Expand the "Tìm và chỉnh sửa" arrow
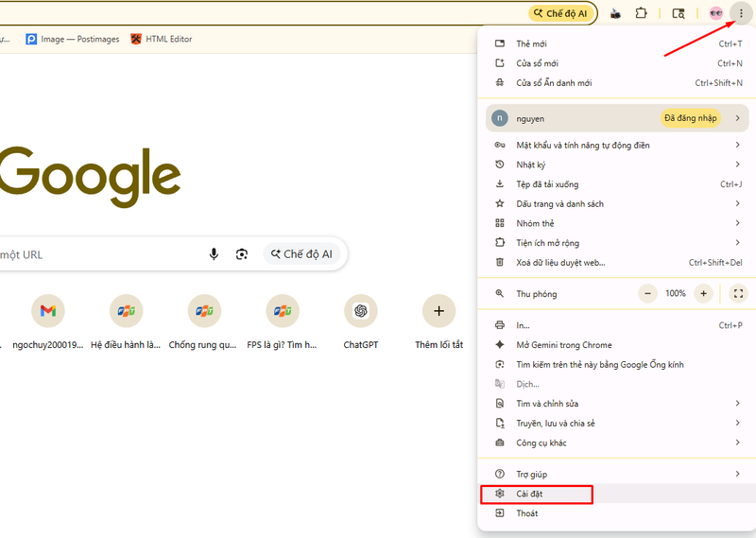Image resolution: width=756 pixels, height=538 pixels. [x=737, y=404]
